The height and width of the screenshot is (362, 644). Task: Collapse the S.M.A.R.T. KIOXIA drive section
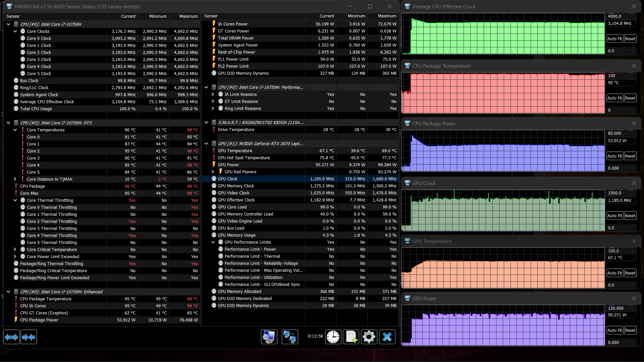pyautogui.click(x=206, y=122)
